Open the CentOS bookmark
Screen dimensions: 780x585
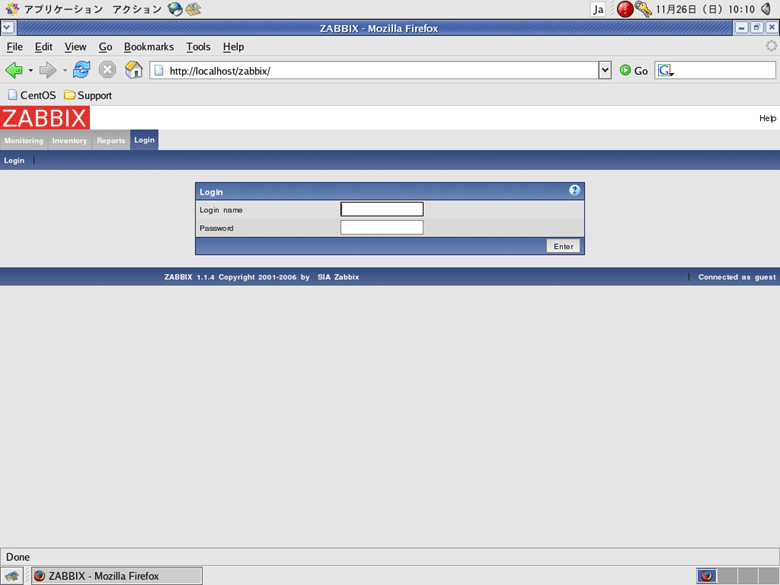point(32,95)
